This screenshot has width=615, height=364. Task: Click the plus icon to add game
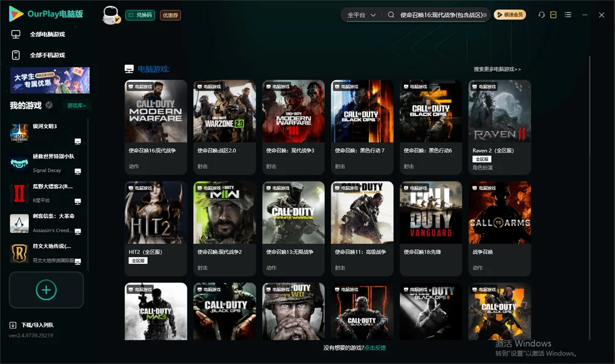tap(46, 290)
